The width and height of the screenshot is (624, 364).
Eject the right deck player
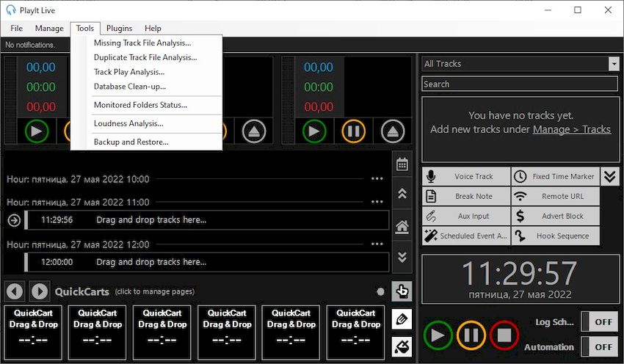[393, 131]
